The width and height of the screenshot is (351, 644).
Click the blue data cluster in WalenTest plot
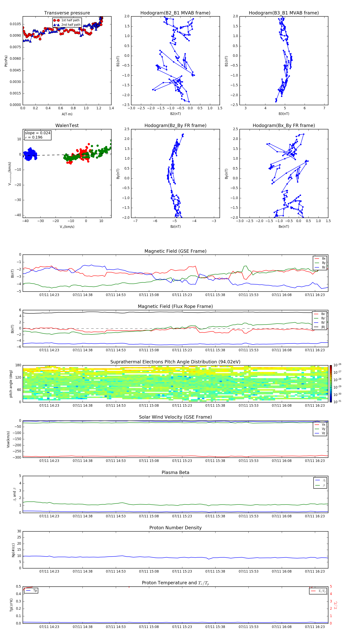[x=30, y=154]
